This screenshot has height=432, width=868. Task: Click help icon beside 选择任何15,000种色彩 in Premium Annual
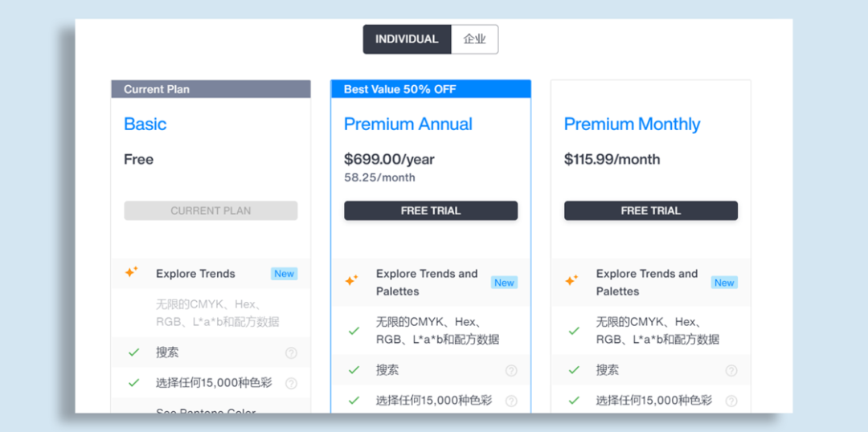coord(511,401)
